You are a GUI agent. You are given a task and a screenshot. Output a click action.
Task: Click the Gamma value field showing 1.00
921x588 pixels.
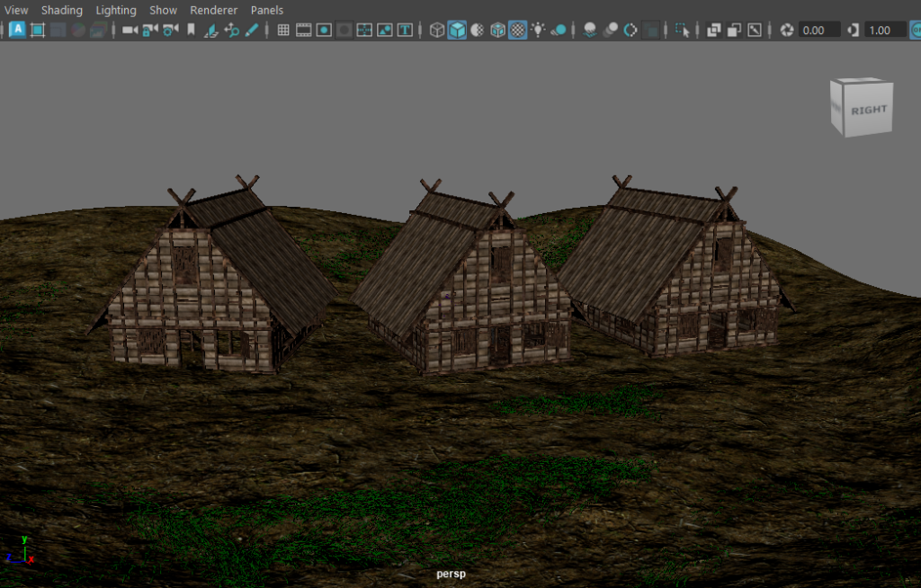884,30
